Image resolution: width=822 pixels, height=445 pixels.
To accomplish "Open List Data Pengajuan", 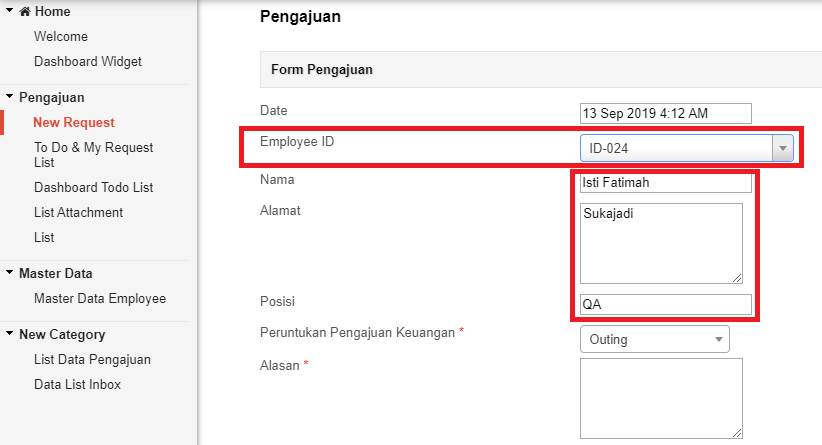I will (x=92, y=360).
